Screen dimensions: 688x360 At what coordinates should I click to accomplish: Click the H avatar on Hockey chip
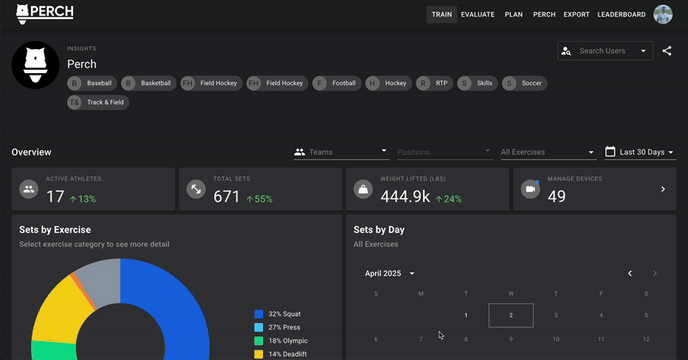click(372, 83)
